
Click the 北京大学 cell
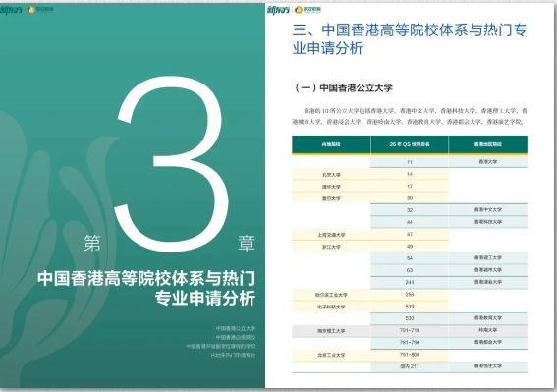[x=331, y=175]
